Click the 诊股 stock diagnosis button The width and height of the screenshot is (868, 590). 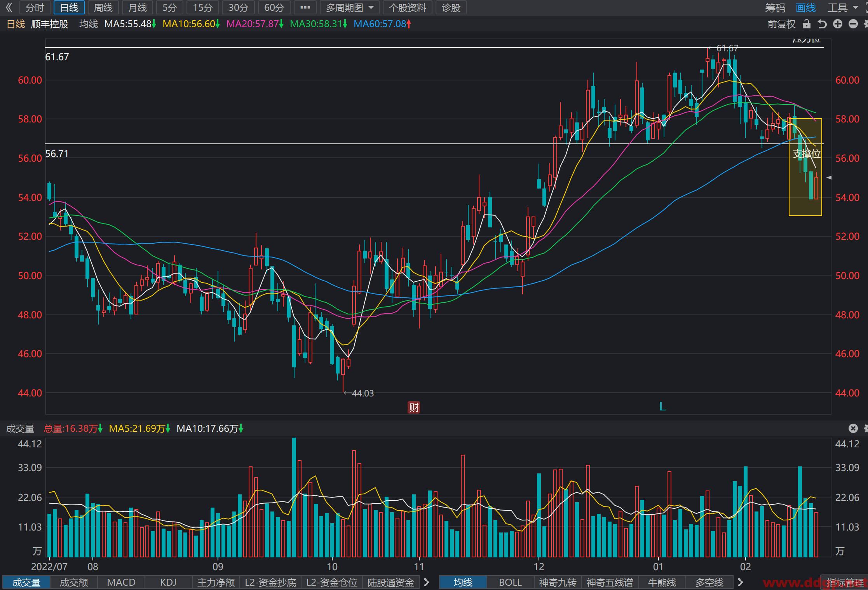point(451,7)
